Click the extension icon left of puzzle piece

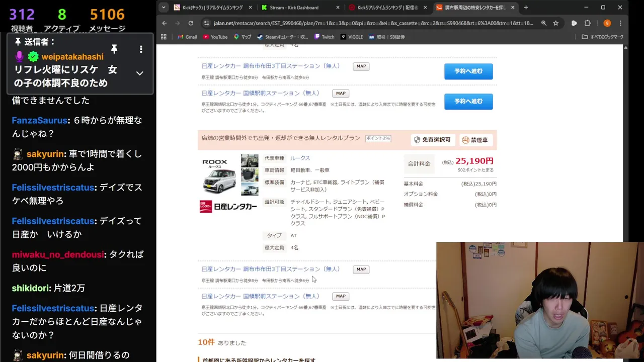[x=574, y=23]
